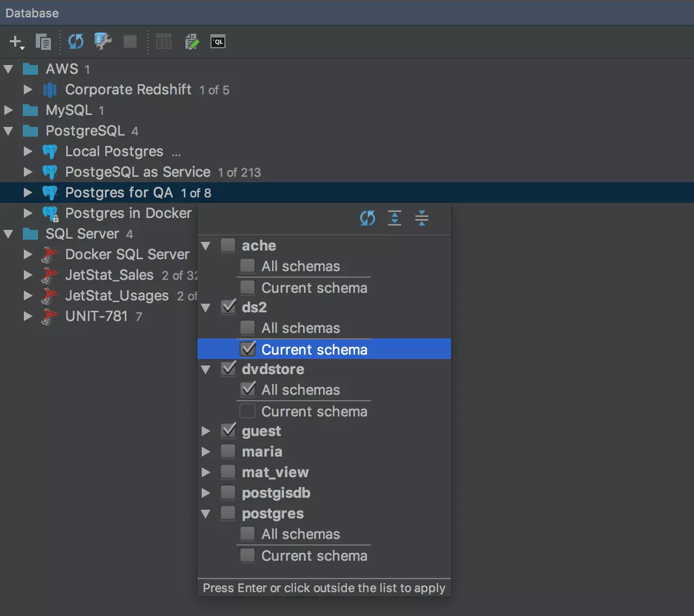Expand the MySQL folder

click(9, 111)
